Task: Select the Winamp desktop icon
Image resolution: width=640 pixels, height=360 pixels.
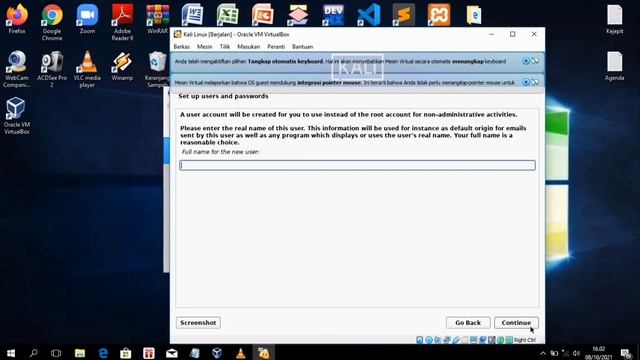Action: (x=122, y=65)
